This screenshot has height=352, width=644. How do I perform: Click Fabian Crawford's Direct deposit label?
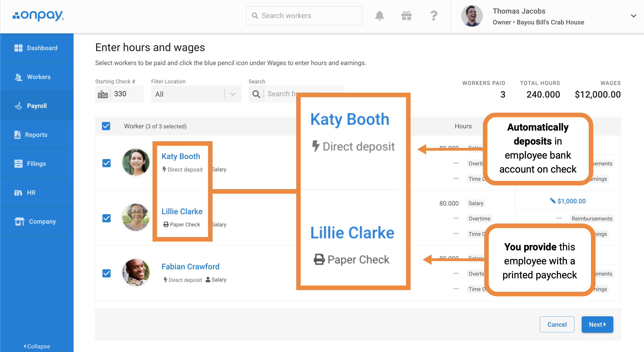click(183, 280)
